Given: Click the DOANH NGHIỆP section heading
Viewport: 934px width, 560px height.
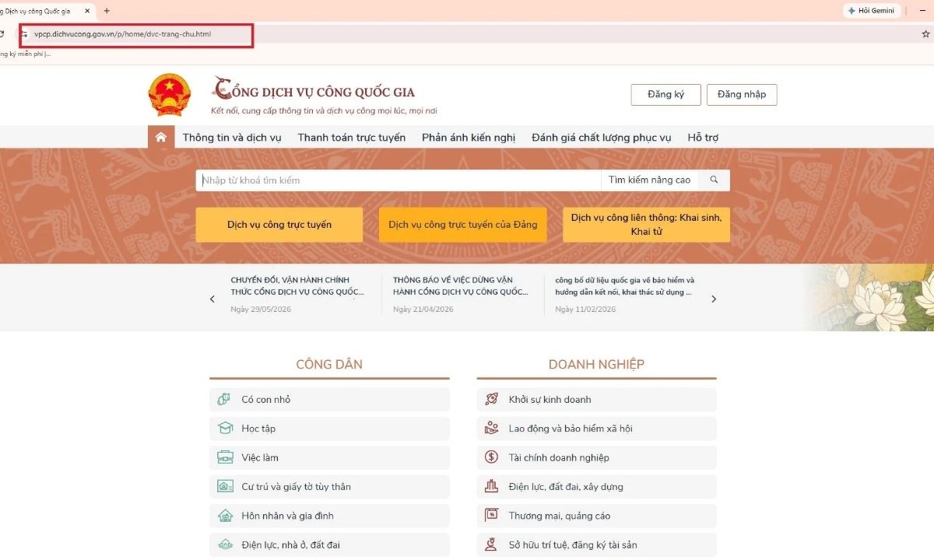Looking at the screenshot, I should pyautogui.click(x=596, y=364).
